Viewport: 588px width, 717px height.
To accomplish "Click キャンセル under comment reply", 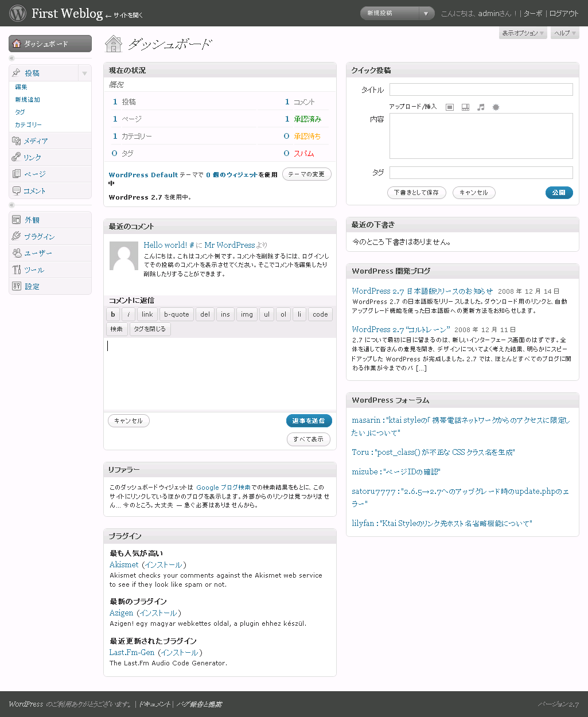I will click(x=128, y=421).
